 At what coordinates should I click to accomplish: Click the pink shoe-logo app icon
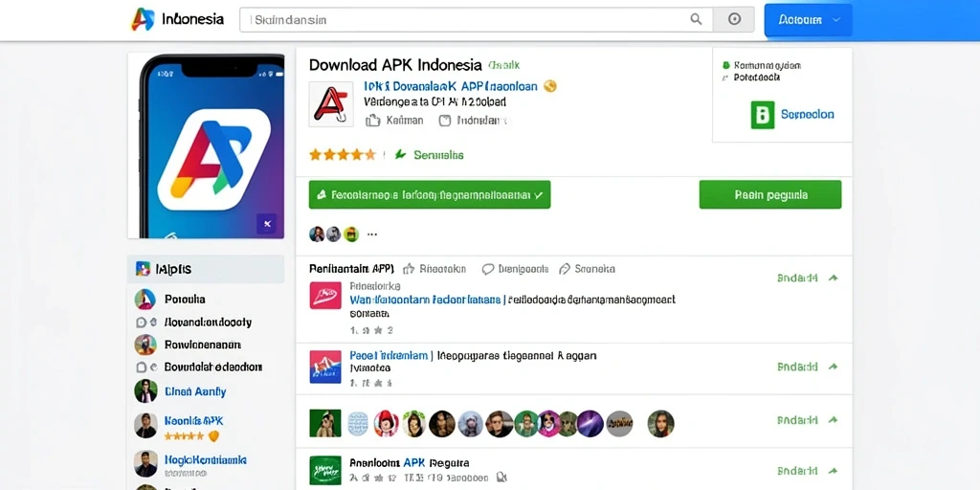tap(325, 295)
